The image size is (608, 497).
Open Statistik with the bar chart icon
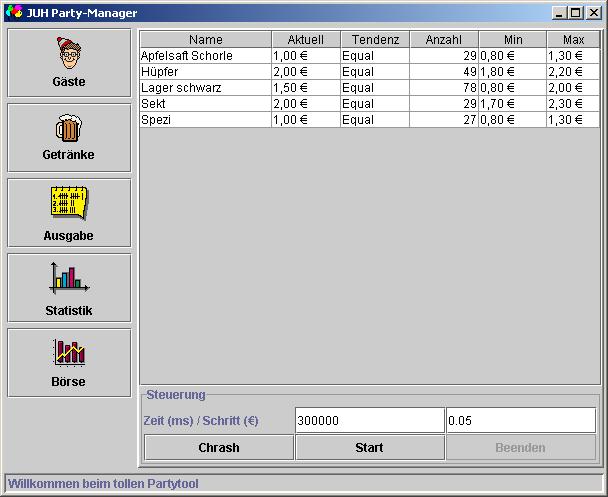tap(69, 288)
